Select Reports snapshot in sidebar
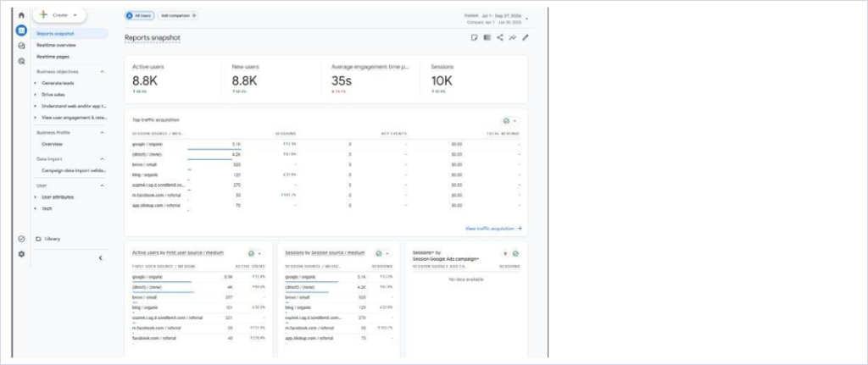Viewport: 868px width, 365px height. pyautogui.click(x=70, y=34)
